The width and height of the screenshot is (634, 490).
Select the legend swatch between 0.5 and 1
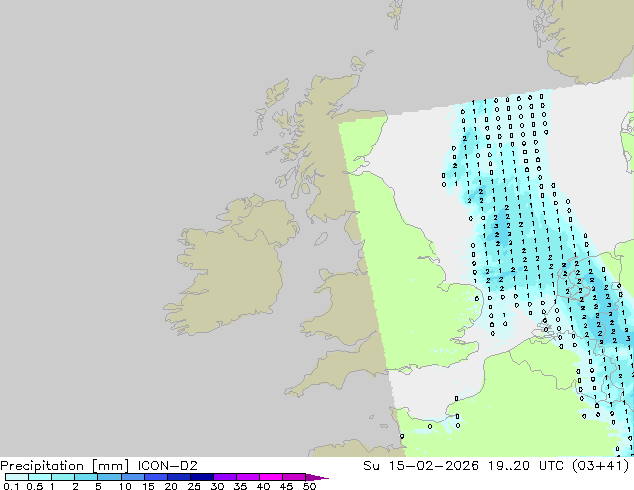tap(40, 477)
